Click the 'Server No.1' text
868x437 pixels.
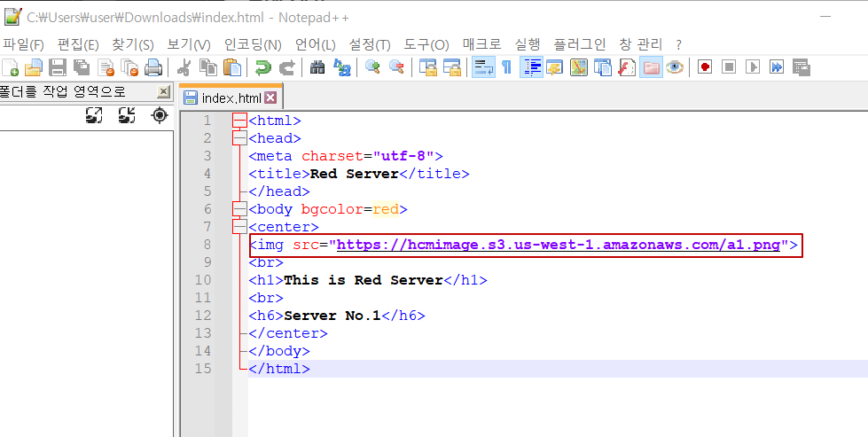click(x=332, y=316)
